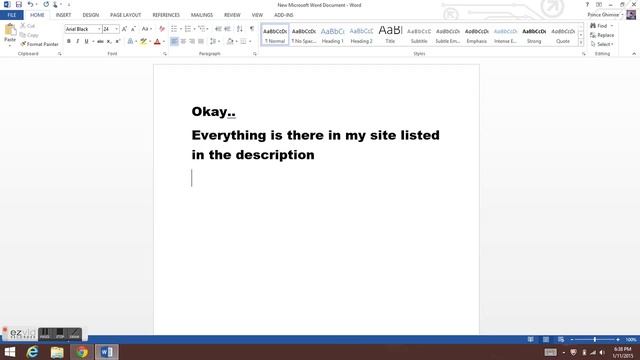Open the font name dropdown
The image size is (640, 360).
point(99,29)
